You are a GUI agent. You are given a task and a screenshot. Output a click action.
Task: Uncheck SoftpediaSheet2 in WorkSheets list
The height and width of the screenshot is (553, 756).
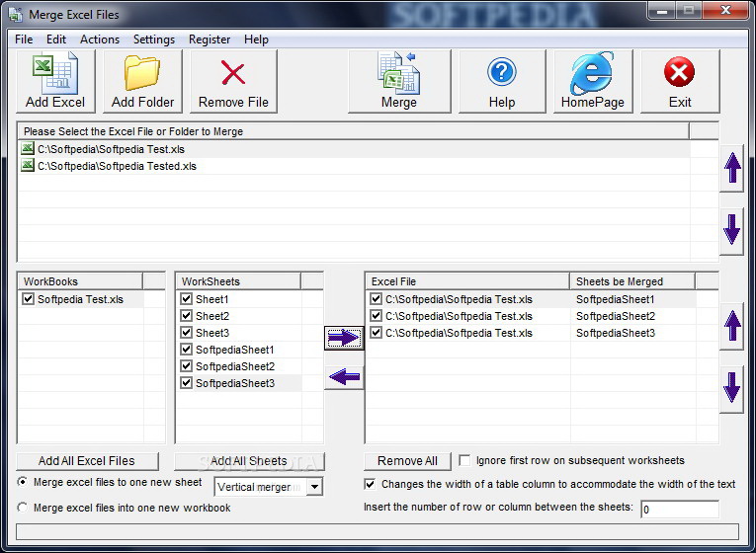186,366
